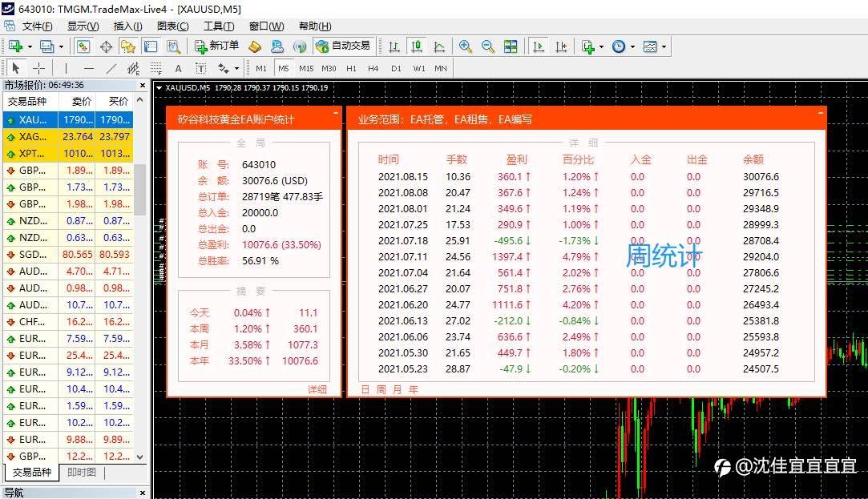Open the 图表(C) menu
868x499 pixels.
[172, 26]
